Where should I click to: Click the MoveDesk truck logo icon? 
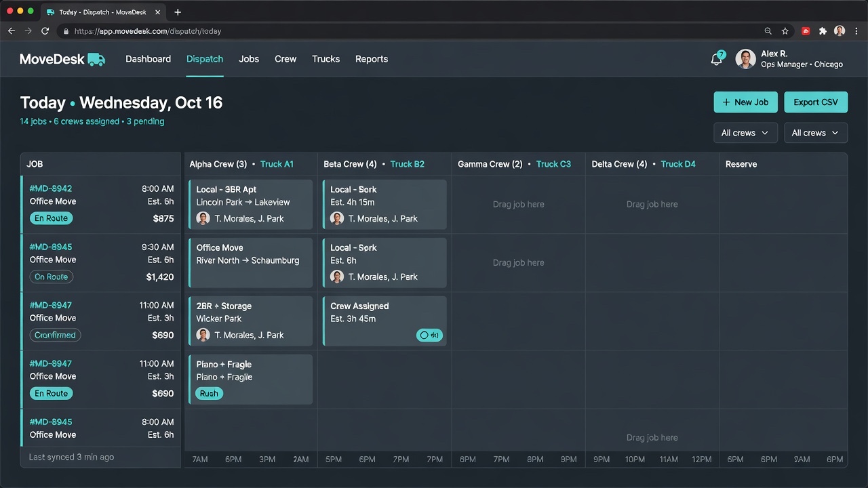pyautogui.click(x=96, y=60)
